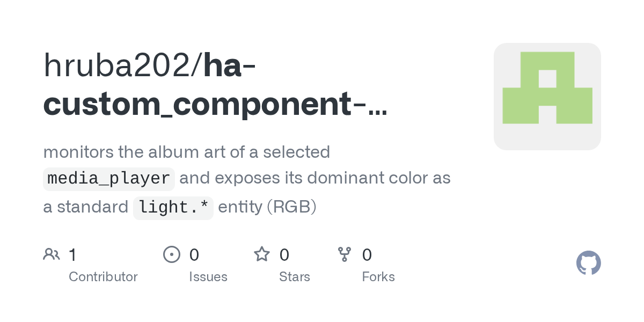Click the description text about album art
The image size is (644, 322).
[247, 179]
